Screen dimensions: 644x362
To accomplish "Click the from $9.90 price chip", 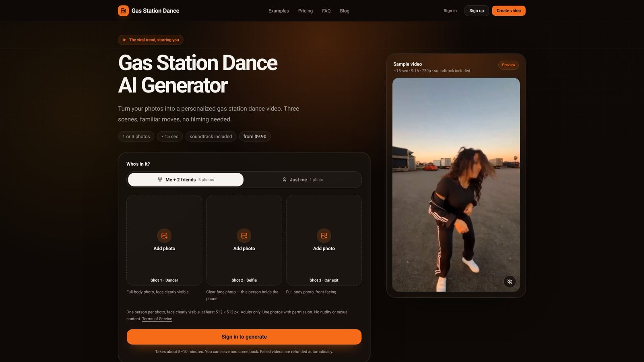I will click(x=255, y=137).
